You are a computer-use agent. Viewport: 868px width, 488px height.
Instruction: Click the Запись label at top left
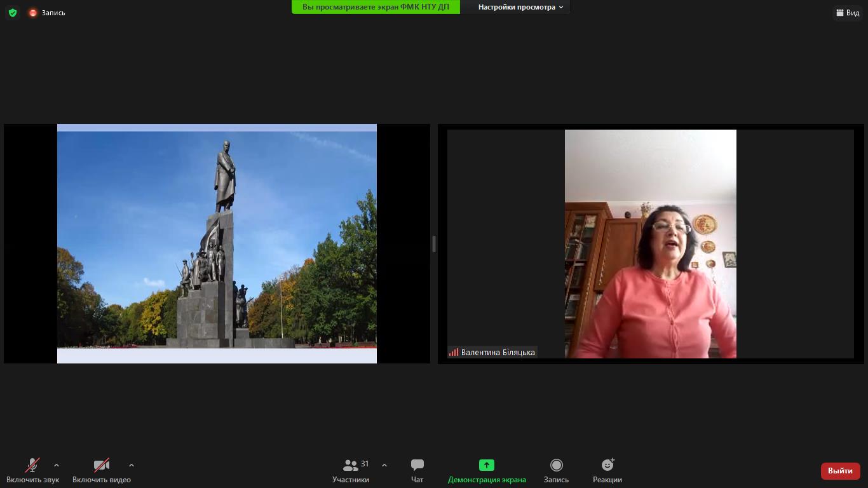[53, 13]
